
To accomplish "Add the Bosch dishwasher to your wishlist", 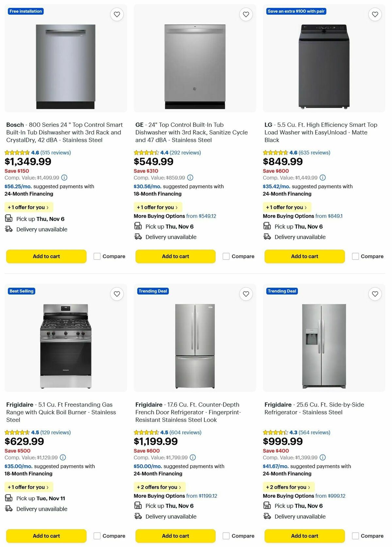I will click(117, 14).
